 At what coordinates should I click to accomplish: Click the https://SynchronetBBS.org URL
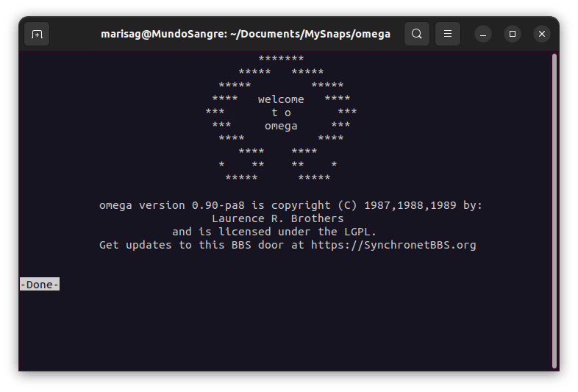393,245
